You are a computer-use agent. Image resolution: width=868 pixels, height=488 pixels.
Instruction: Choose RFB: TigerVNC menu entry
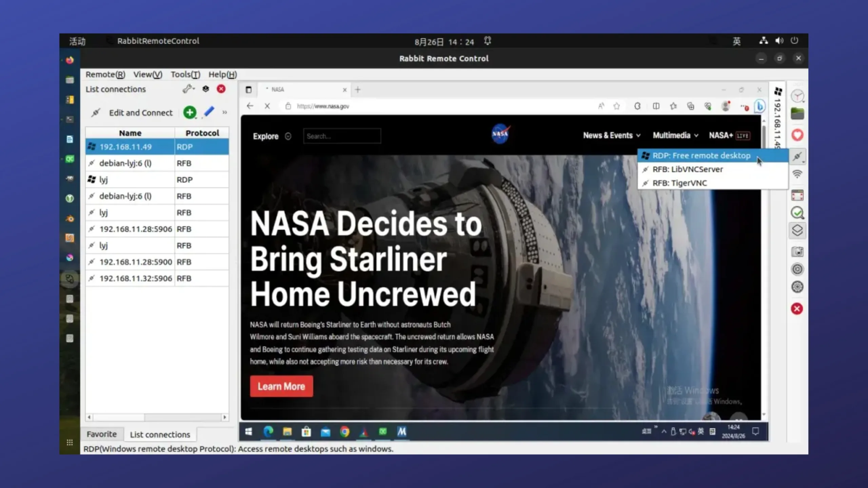pos(713,183)
